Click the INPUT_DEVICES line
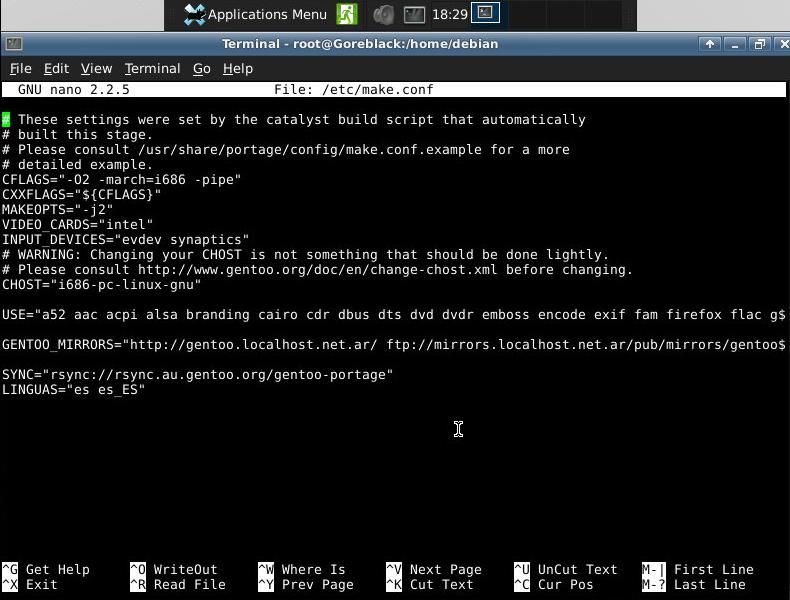The height and width of the screenshot is (600, 790). click(125, 240)
